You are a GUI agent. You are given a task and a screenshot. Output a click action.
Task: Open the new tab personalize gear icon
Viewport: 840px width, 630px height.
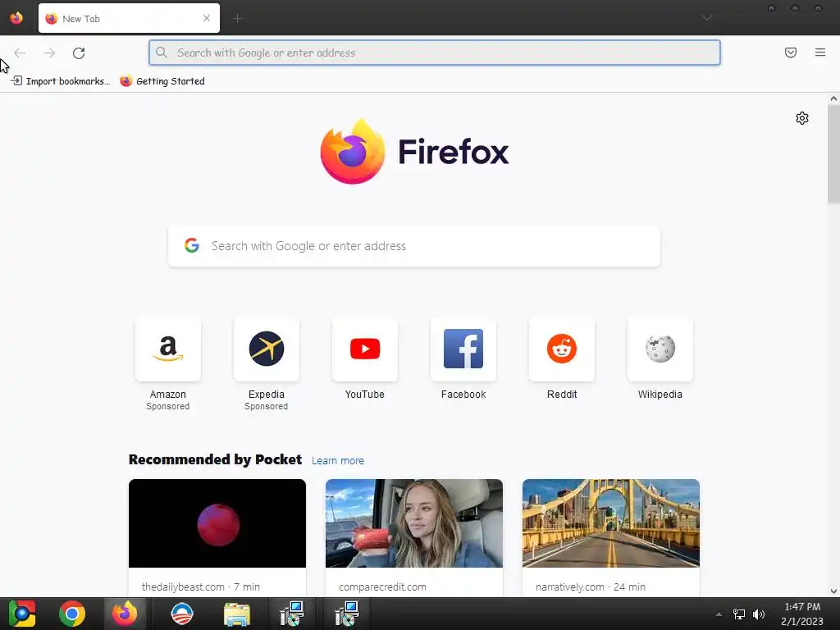(802, 118)
